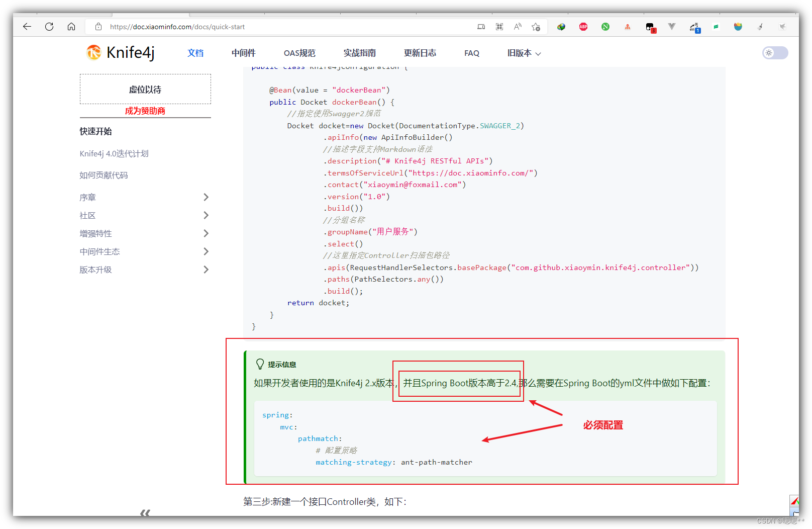
Task: Reload the page with refresh icon
Action: (49, 27)
